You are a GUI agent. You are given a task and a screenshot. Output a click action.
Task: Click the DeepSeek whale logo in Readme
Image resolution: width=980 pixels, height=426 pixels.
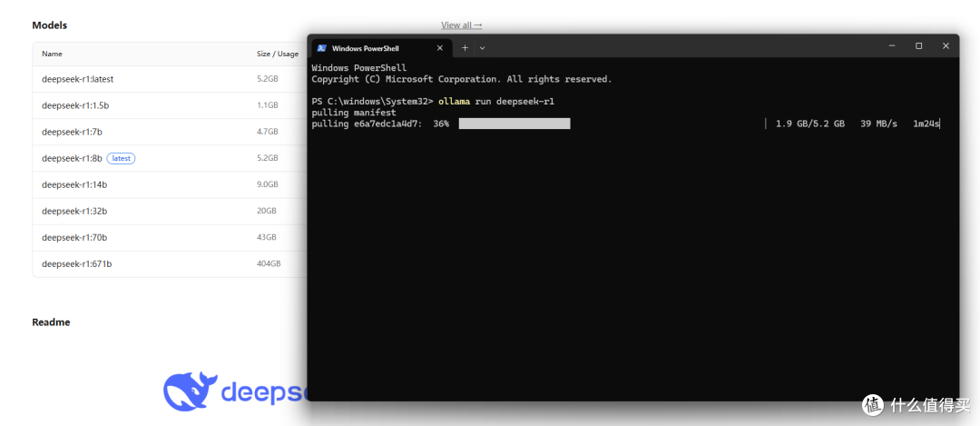tap(190, 391)
